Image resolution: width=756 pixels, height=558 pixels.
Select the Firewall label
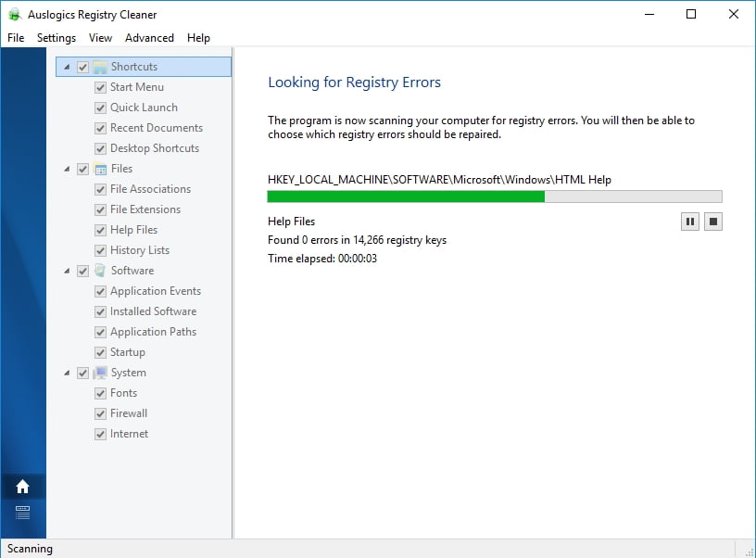[129, 413]
